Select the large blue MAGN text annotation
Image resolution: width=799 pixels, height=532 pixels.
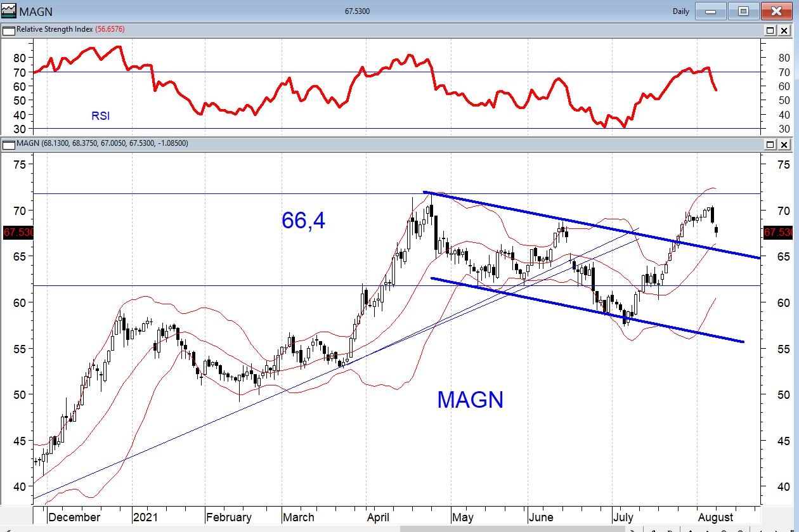coord(470,399)
